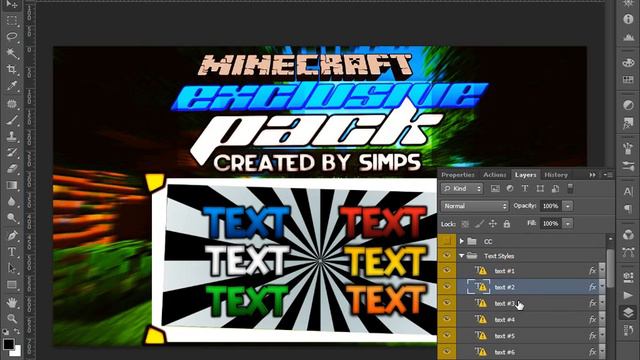The image size is (640, 360).
Task: Expand effects arrow on text #1
Action: point(602,271)
